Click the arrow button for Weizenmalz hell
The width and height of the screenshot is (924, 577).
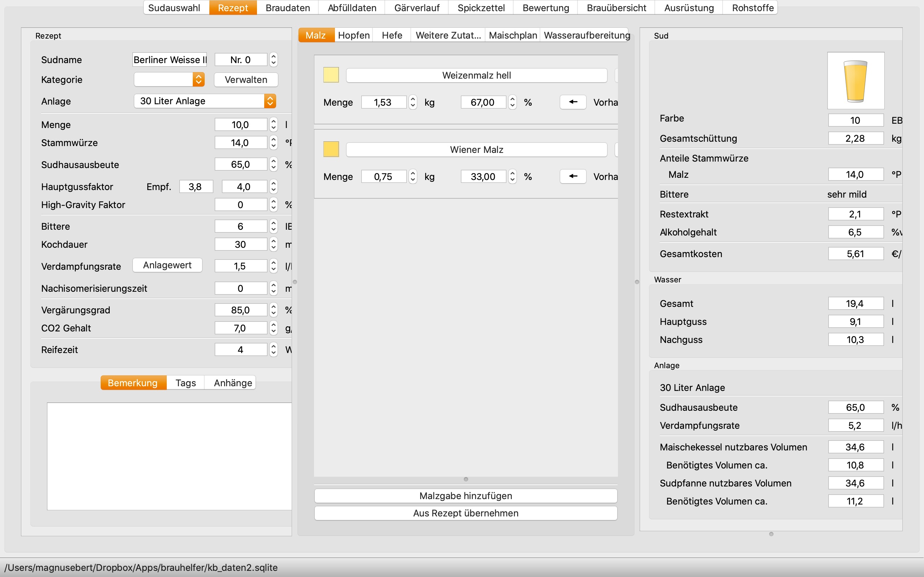(573, 102)
